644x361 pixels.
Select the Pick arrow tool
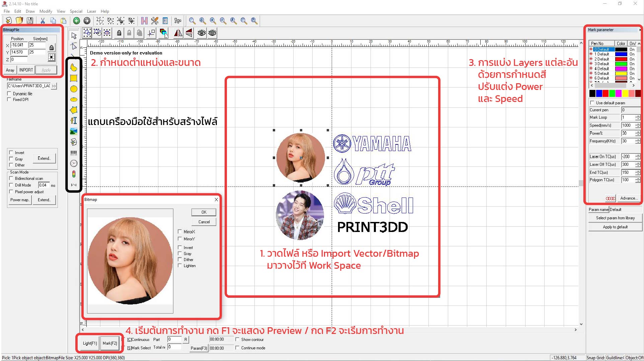(74, 35)
